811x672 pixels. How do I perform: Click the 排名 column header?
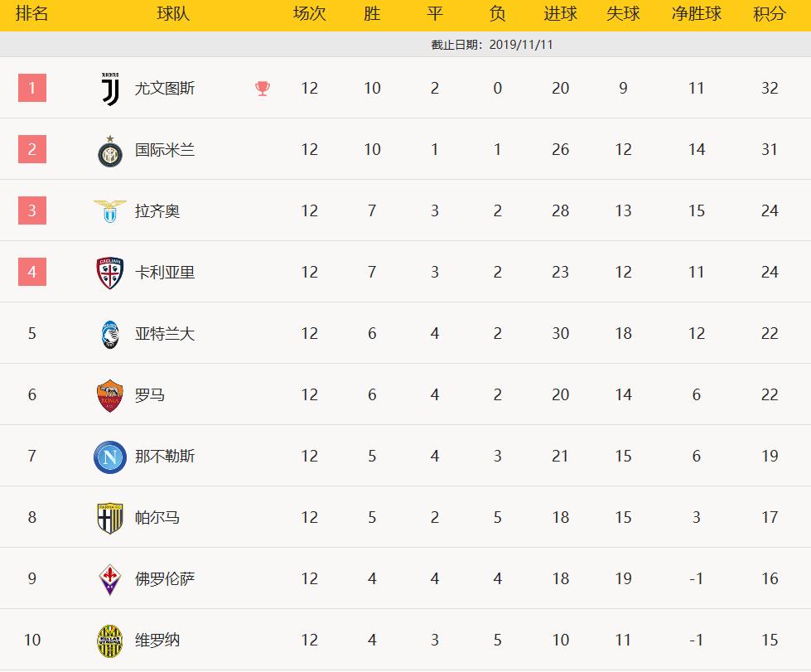[31, 13]
